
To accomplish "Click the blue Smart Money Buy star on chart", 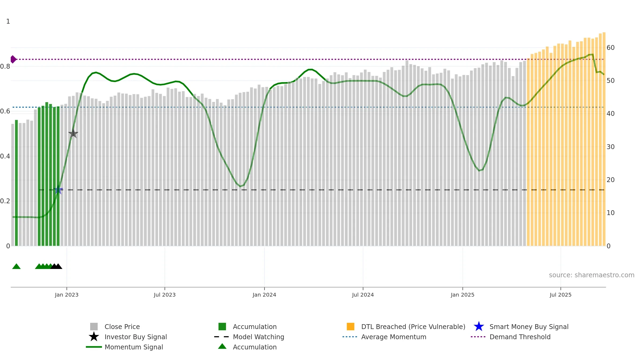I will [58, 190].
